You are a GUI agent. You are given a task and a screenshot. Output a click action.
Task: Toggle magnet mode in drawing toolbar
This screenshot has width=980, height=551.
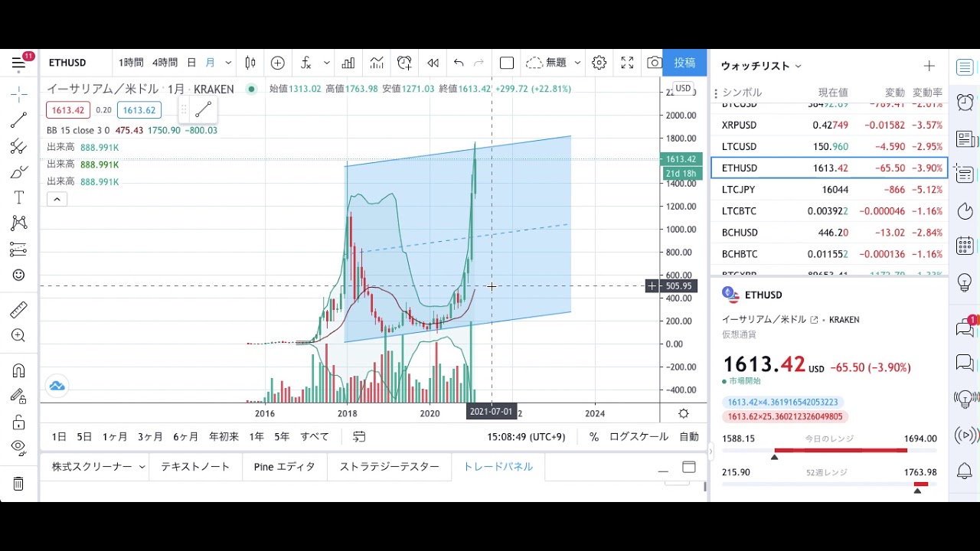pos(18,371)
